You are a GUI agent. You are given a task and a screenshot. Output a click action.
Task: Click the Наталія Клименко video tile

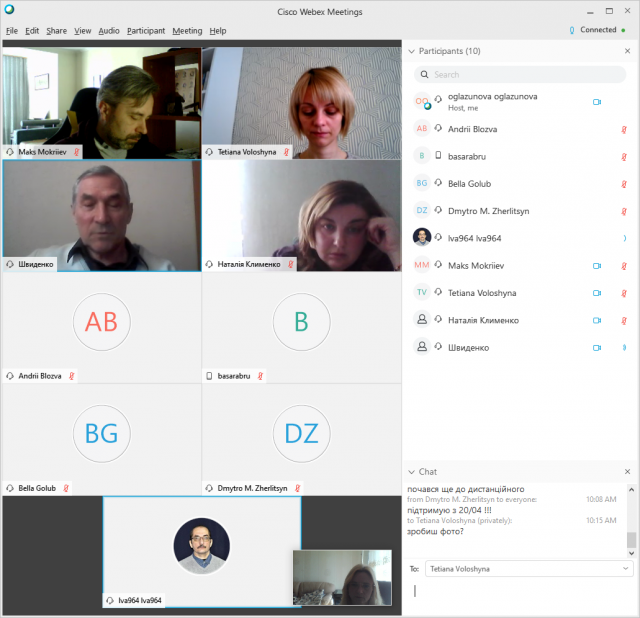click(x=302, y=216)
